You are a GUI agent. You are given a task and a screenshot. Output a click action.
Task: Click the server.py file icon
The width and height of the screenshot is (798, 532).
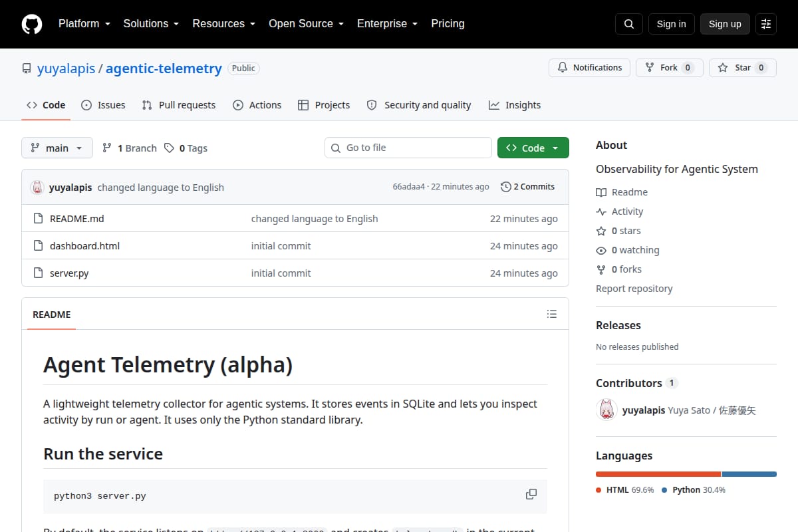point(38,273)
